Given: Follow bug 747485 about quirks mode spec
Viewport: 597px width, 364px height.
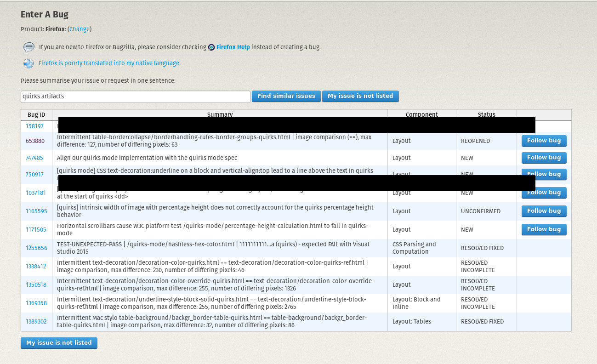Looking at the screenshot, I should tap(544, 158).
